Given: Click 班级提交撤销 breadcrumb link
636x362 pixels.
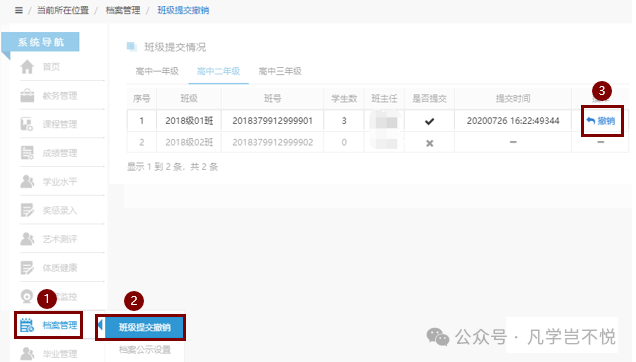Looking at the screenshot, I should point(183,10).
